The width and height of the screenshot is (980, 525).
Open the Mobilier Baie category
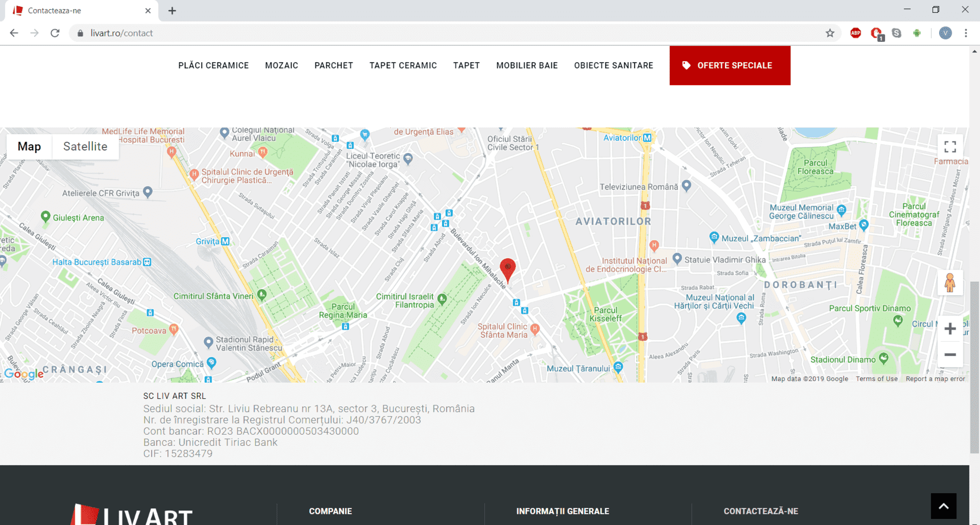coord(526,66)
